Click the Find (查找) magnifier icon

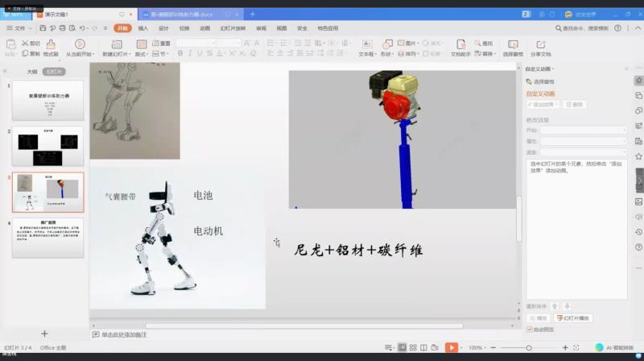[x=477, y=44]
